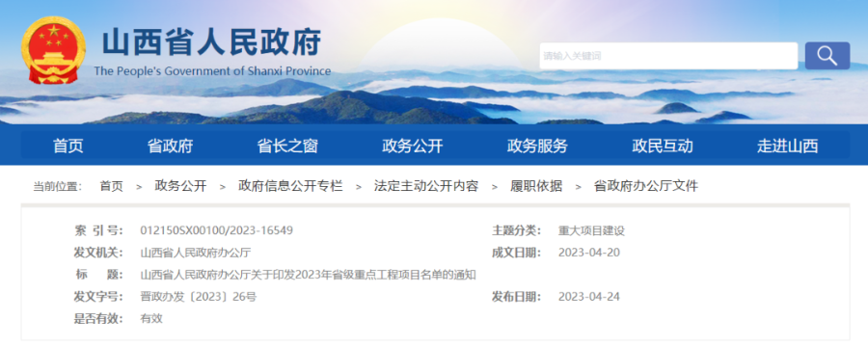868x348 pixels.
Task: Click the index number 012150SX00100/2023-16549
Action: [216, 230]
